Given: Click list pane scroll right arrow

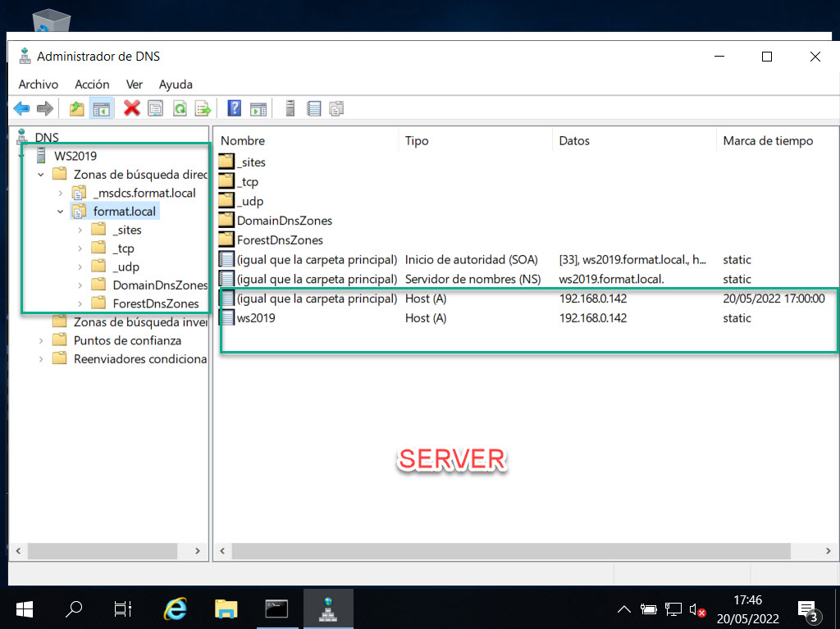Looking at the screenshot, I should click(829, 551).
